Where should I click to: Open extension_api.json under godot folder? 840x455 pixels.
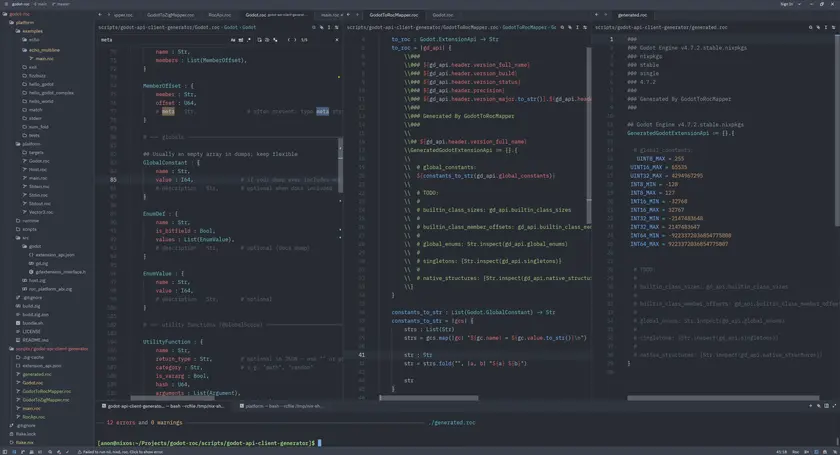coord(51,255)
